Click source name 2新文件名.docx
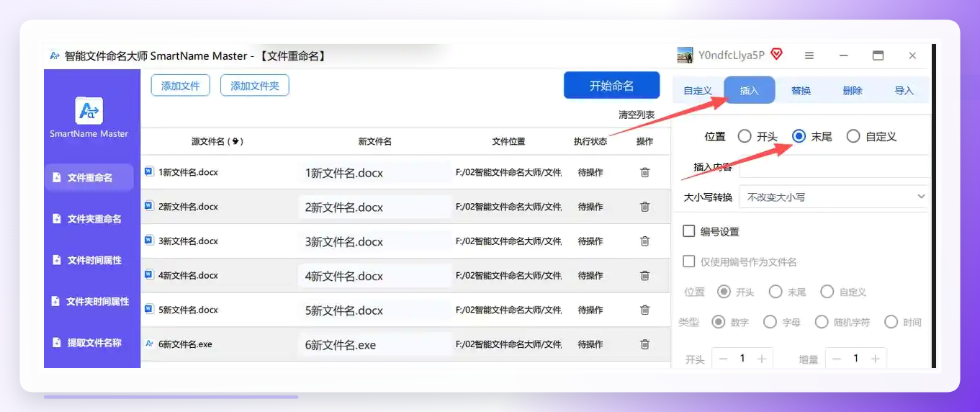The image size is (980, 412). [x=188, y=207]
